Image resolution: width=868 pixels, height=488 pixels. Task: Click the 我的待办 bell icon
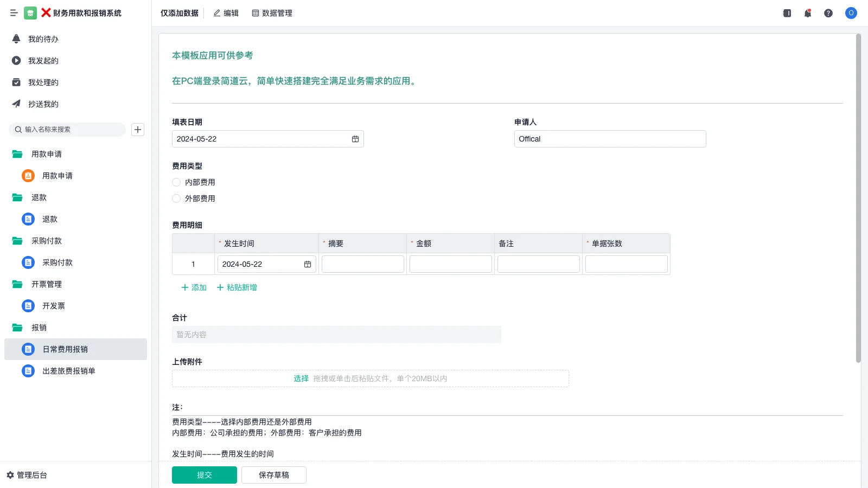pos(16,39)
